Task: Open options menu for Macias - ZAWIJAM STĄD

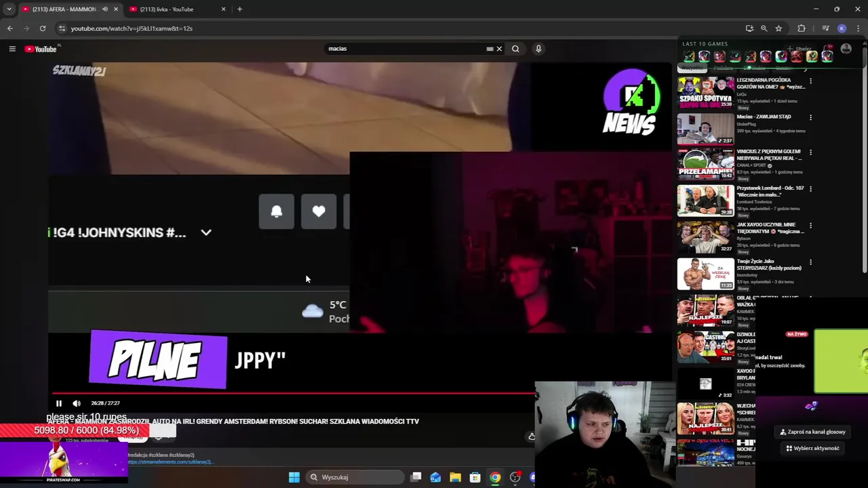Action: [x=810, y=117]
